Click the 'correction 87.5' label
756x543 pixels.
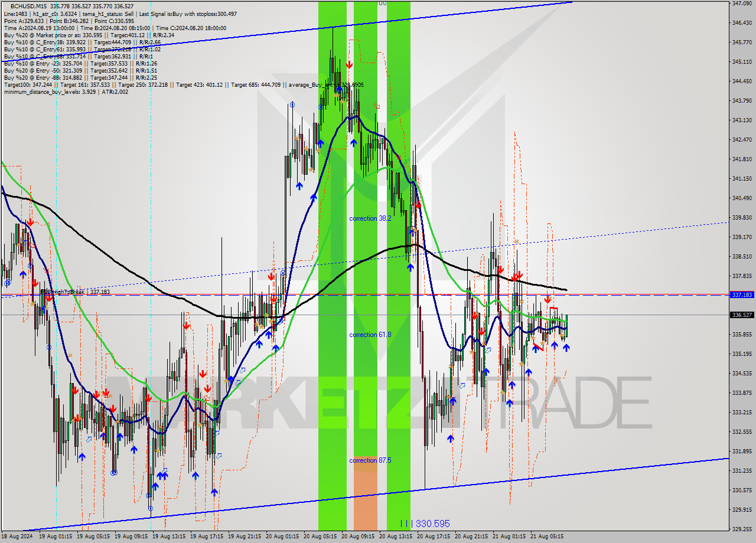[370, 460]
